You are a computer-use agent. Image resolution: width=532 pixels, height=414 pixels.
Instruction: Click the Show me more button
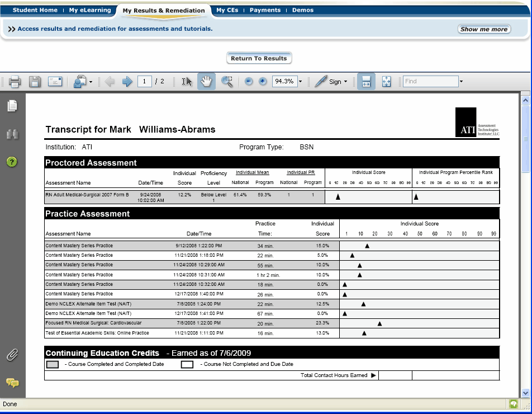click(484, 29)
